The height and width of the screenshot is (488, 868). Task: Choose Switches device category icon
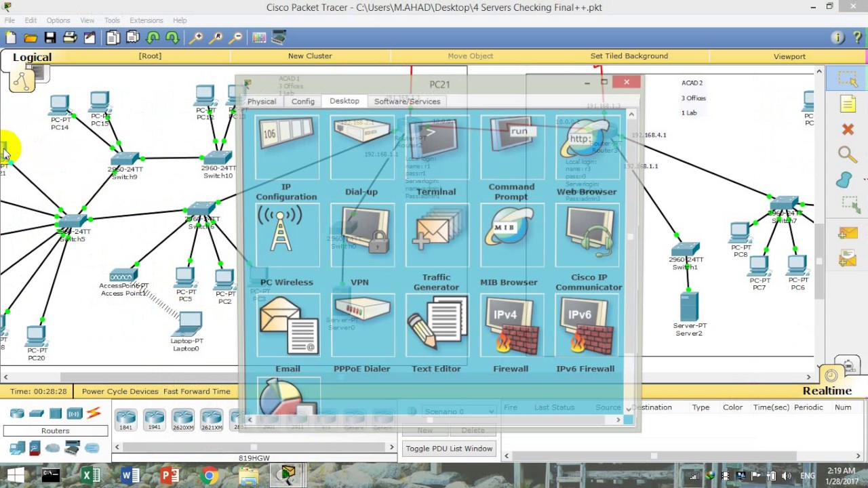click(x=37, y=413)
